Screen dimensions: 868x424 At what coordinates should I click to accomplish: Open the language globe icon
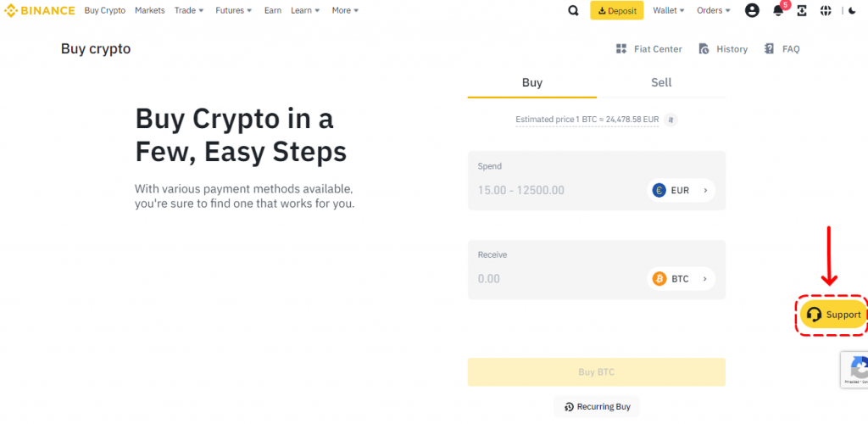826,11
